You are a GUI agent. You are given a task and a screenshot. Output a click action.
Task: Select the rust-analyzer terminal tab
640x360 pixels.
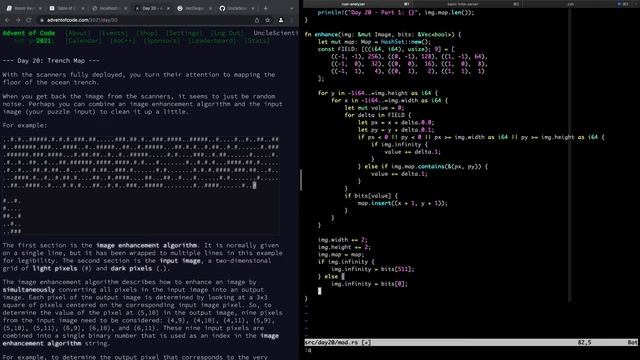[x=357, y=4]
